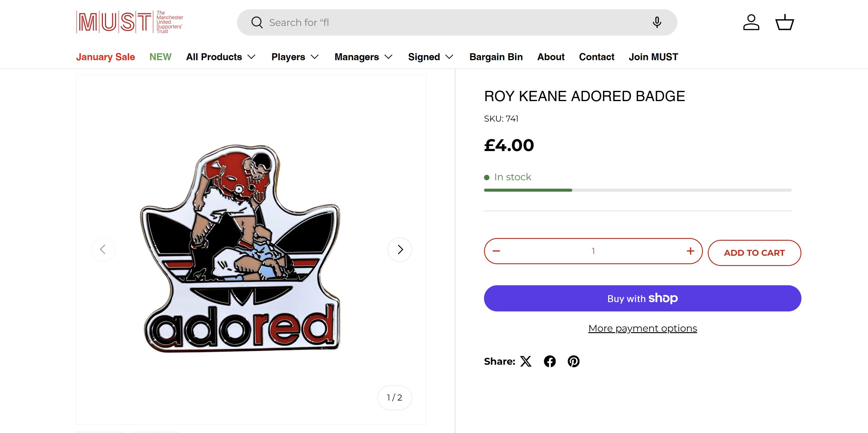868x433 pixels.
Task: Click the MUST logo
Action: pos(130,22)
